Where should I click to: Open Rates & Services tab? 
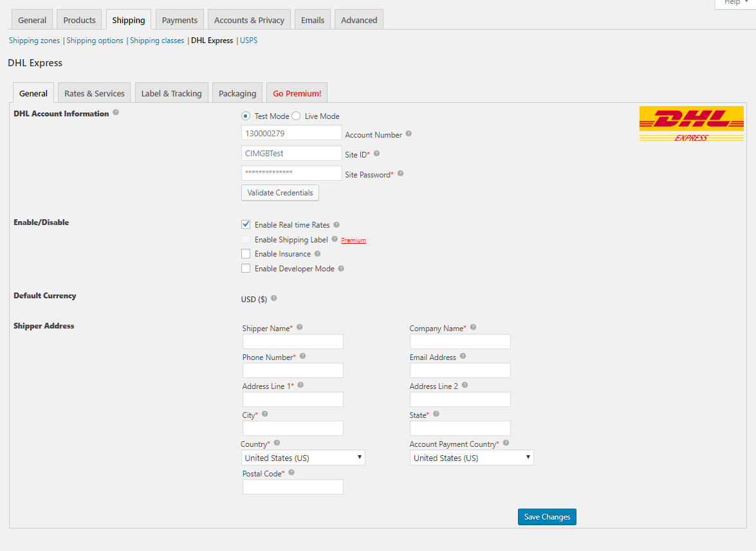click(x=95, y=93)
